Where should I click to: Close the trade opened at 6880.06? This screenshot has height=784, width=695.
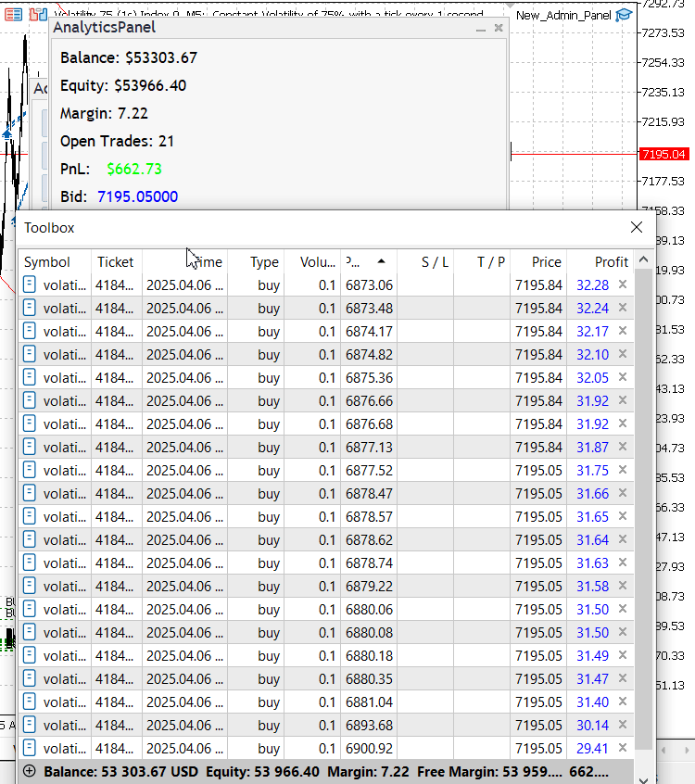pyautogui.click(x=623, y=609)
